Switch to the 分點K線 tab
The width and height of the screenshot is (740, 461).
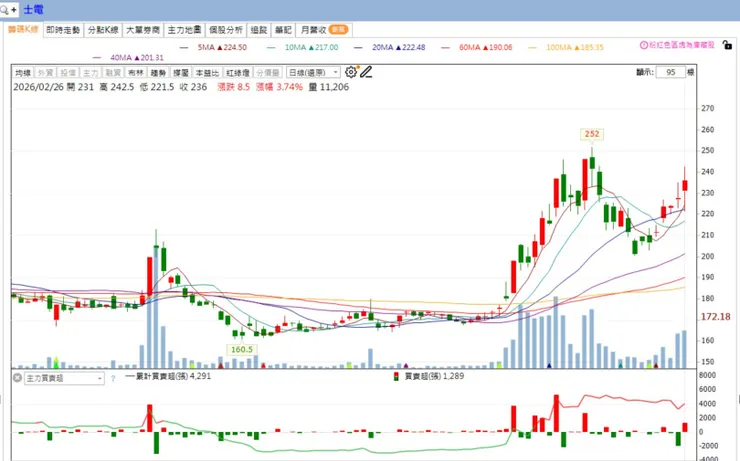tap(103, 30)
